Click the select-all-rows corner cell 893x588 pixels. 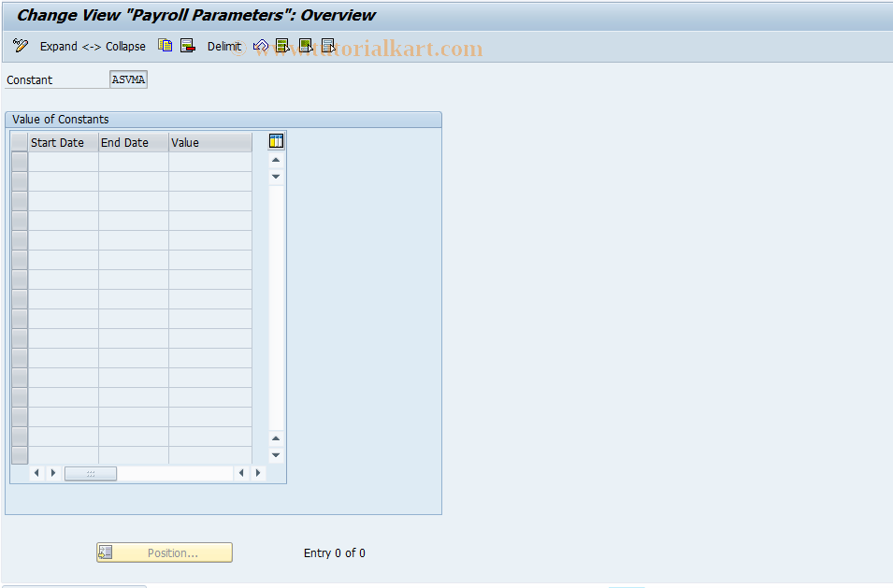20,142
